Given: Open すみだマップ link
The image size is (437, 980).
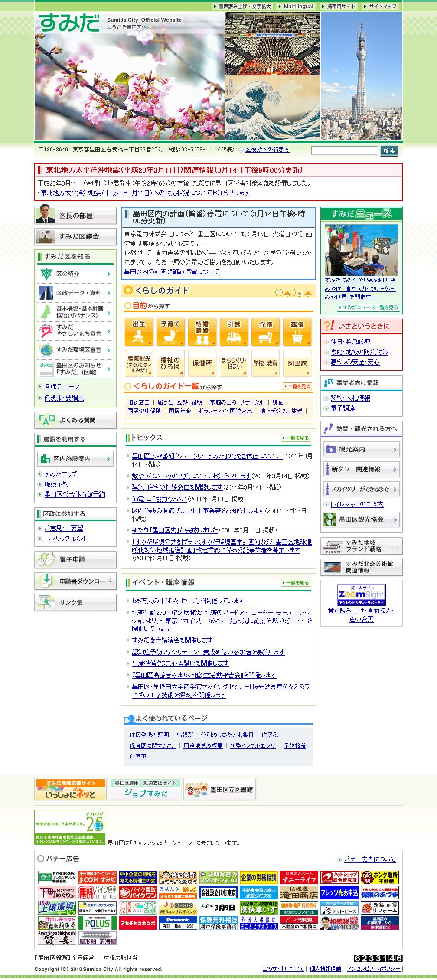Looking at the screenshot, I should tap(61, 474).
